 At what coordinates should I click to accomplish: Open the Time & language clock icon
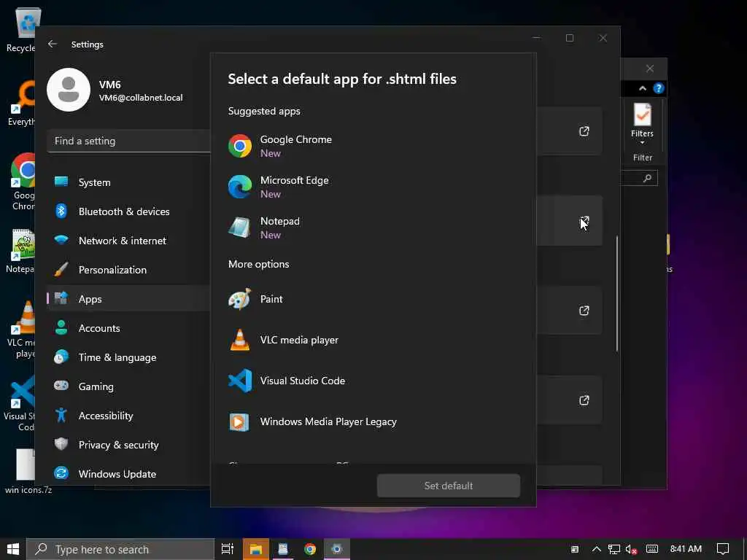(x=61, y=357)
